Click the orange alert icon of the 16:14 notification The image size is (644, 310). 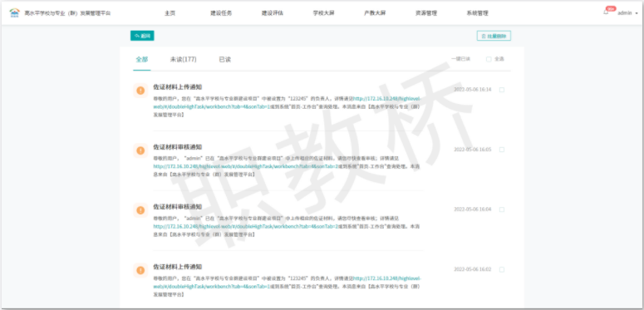pyautogui.click(x=140, y=91)
